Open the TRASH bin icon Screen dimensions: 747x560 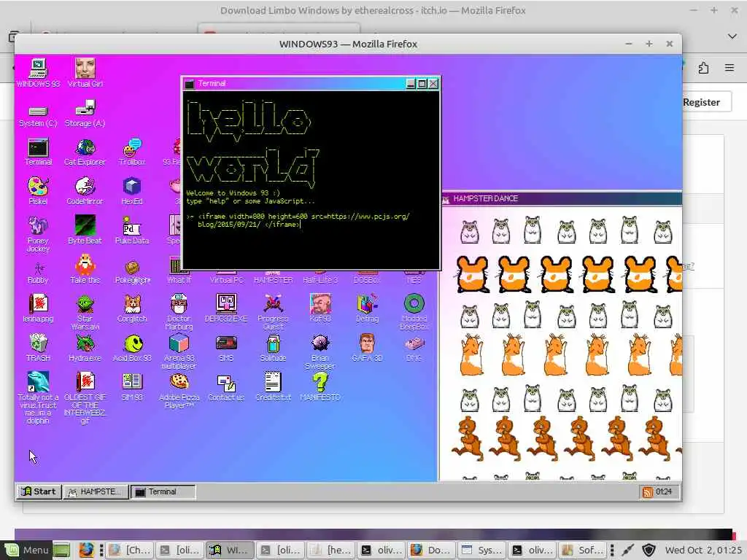(38, 347)
